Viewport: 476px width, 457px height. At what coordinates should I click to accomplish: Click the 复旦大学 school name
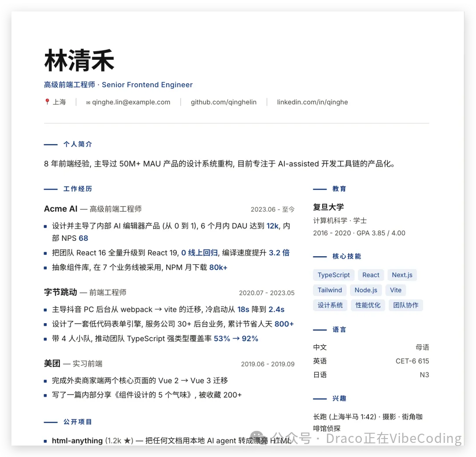click(x=328, y=207)
